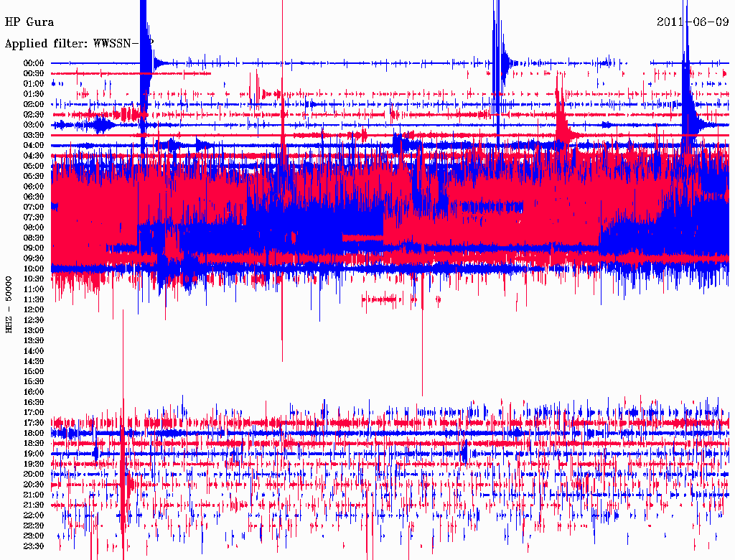This screenshot has width=735, height=560.
Task: Select the 07:00 time label
Action: pos(34,207)
